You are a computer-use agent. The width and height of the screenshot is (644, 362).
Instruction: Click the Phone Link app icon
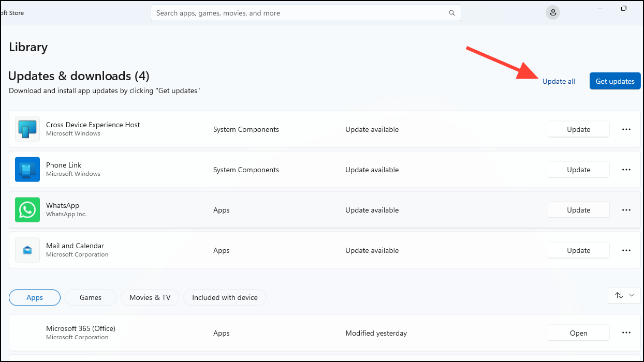click(27, 169)
